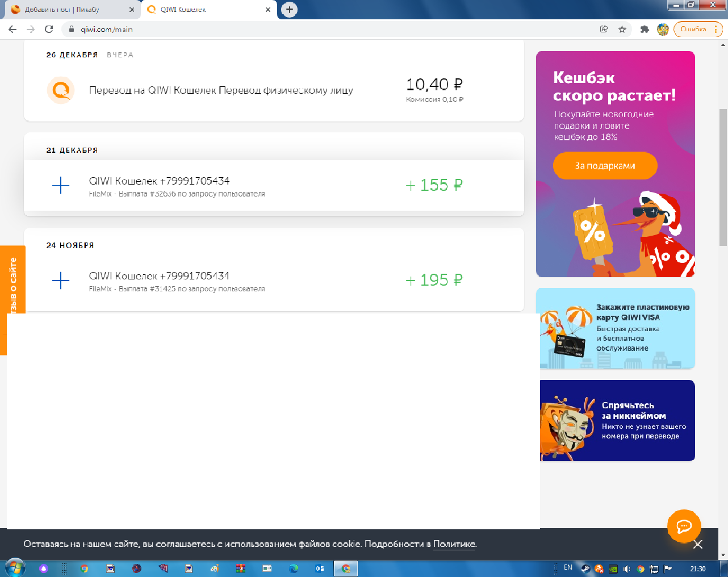
Task: Select the QIWI Кошелек tab
Action: click(209, 10)
